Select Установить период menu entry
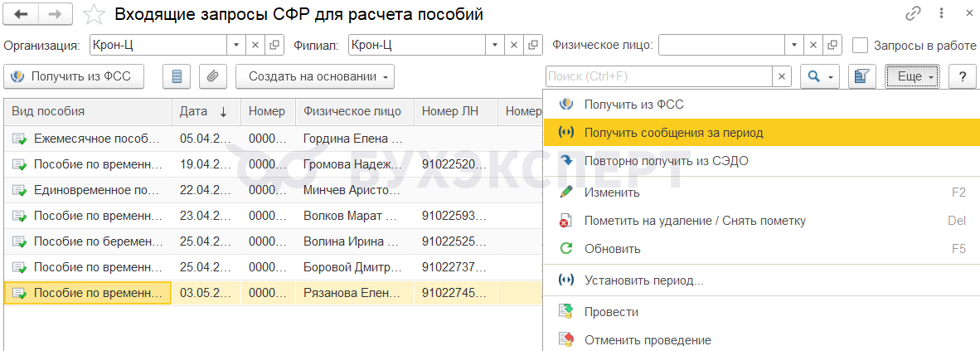 (x=643, y=280)
